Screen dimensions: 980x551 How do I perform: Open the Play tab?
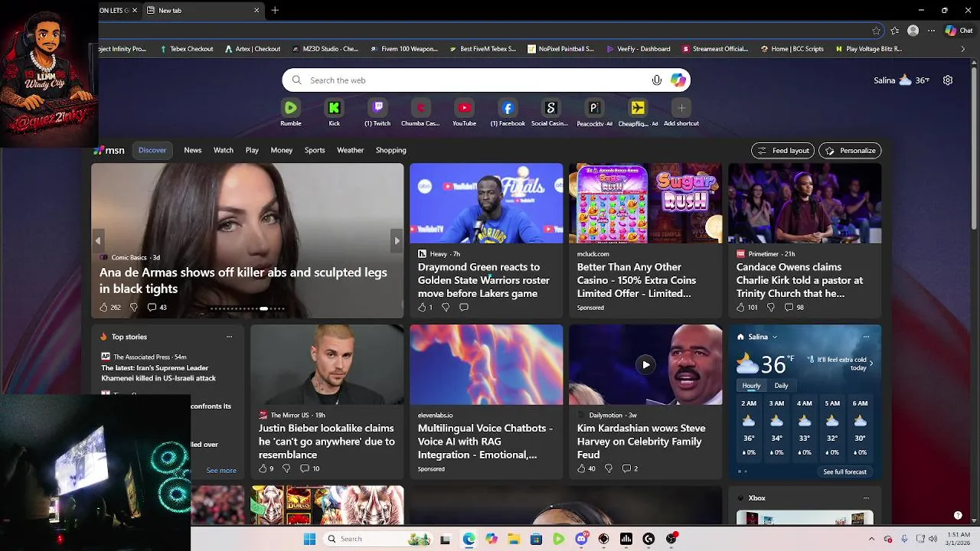point(252,150)
